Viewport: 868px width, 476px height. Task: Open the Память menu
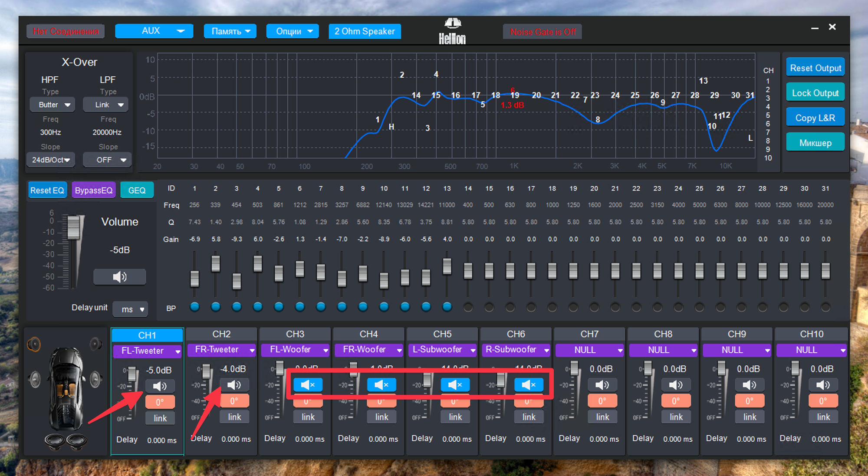(230, 31)
